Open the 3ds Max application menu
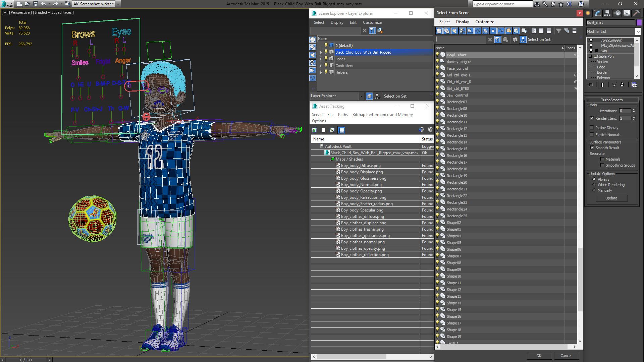 [7, 4]
